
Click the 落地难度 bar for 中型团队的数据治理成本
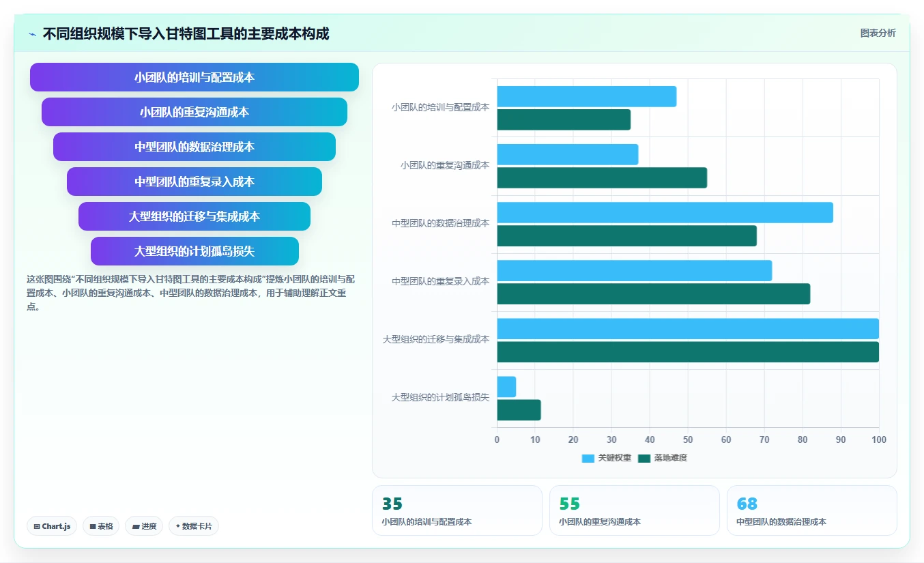coord(626,235)
